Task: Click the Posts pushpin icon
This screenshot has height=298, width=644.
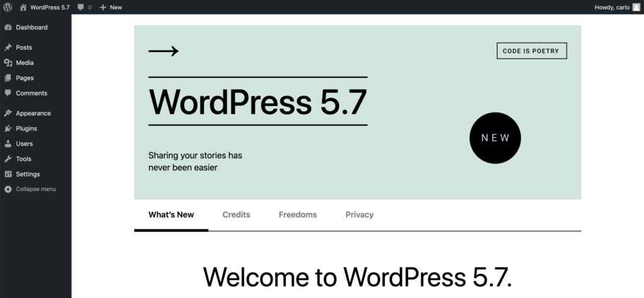Action: coord(8,48)
